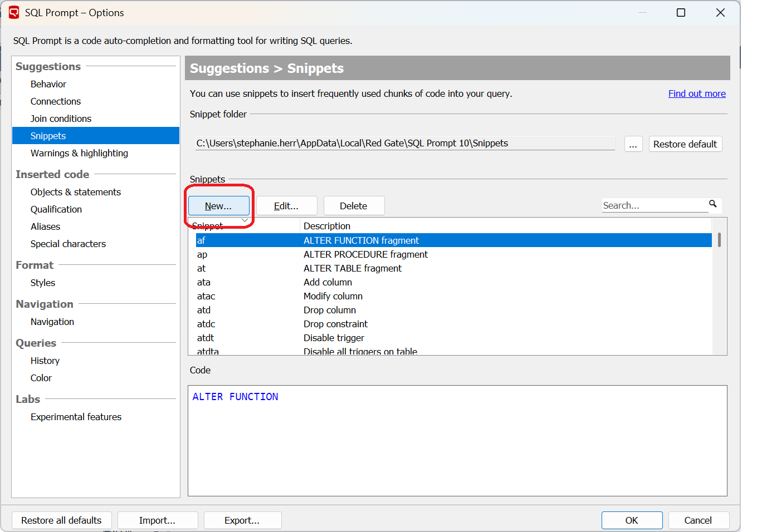Click Restore all defaults
This screenshot has width=767, height=532.
coord(61,520)
